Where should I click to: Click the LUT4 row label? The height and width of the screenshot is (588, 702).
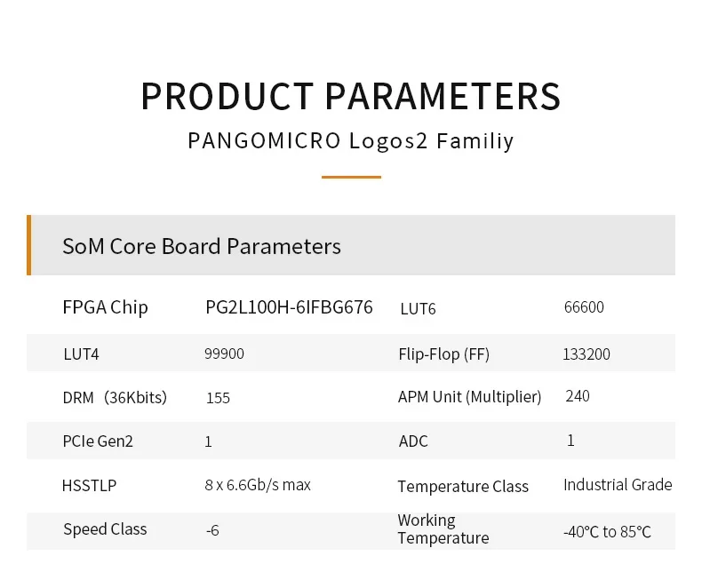click(x=81, y=354)
